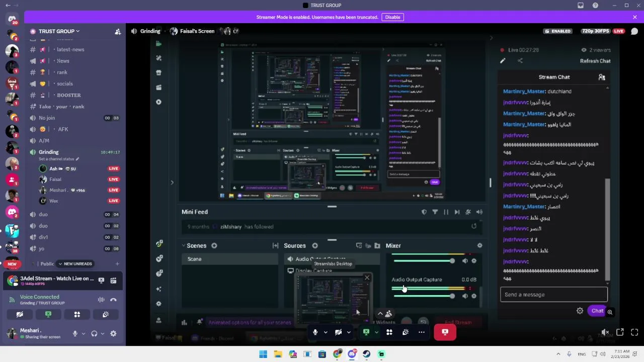Image resolution: width=644 pixels, height=362 pixels.
Task: Unmute the stream volume speaker icon
Action: [x=605, y=332]
